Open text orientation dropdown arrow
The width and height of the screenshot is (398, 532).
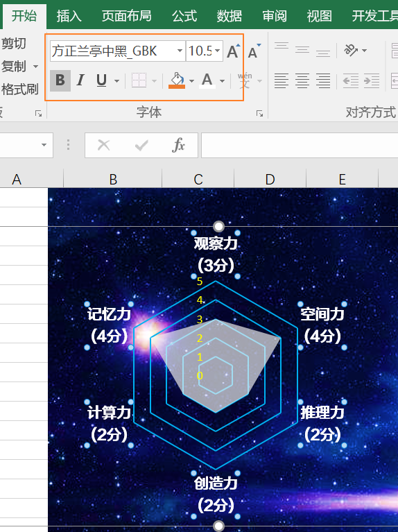pyautogui.click(x=365, y=51)
